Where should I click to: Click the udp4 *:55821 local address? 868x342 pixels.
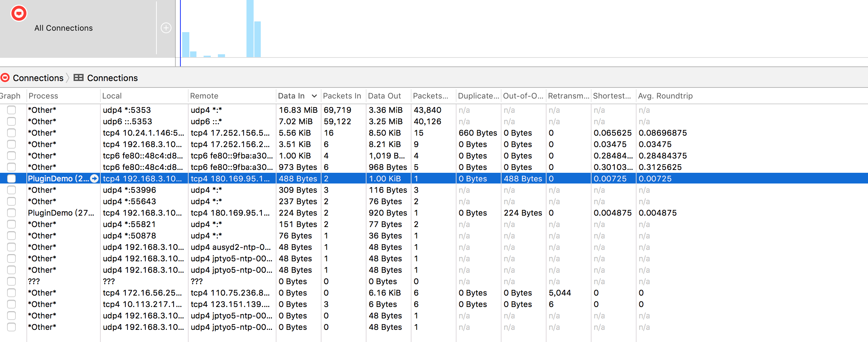tap(129, 224)
